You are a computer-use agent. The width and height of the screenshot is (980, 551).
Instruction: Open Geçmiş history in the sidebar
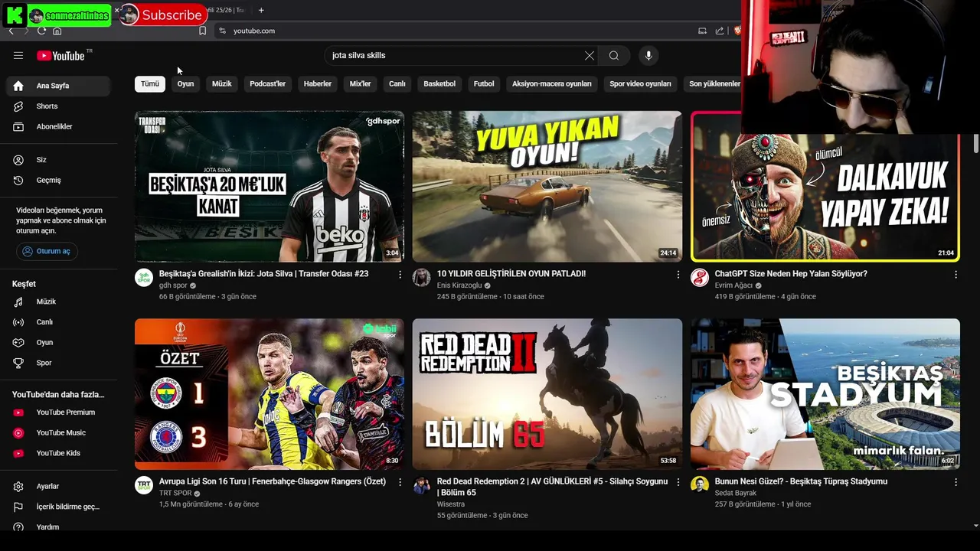coord(58,180)
